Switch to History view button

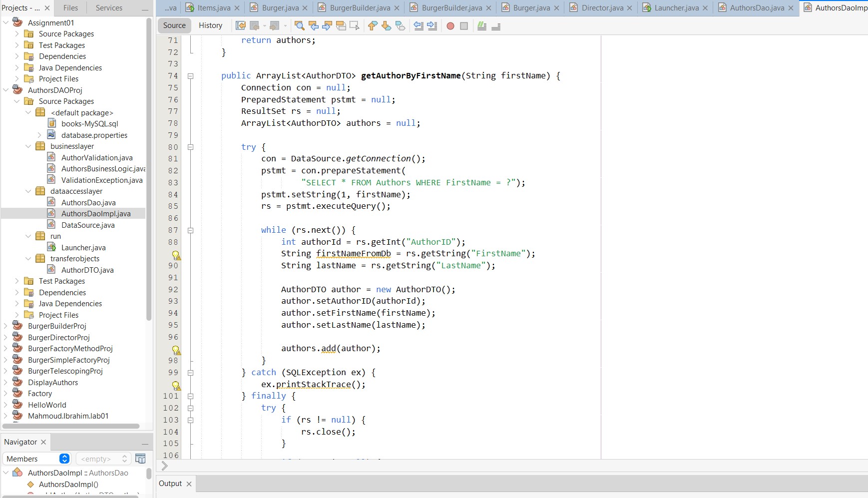(210, 25)
